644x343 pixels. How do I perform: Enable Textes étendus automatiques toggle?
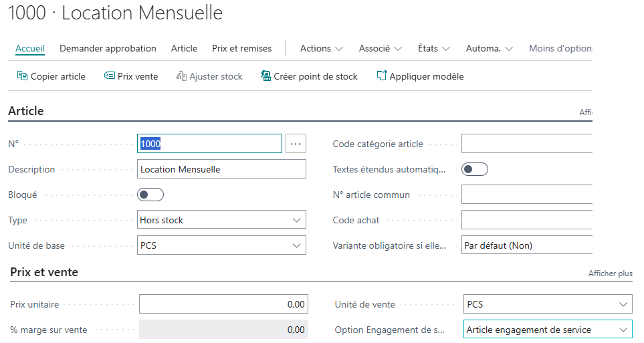click(475, 169)
